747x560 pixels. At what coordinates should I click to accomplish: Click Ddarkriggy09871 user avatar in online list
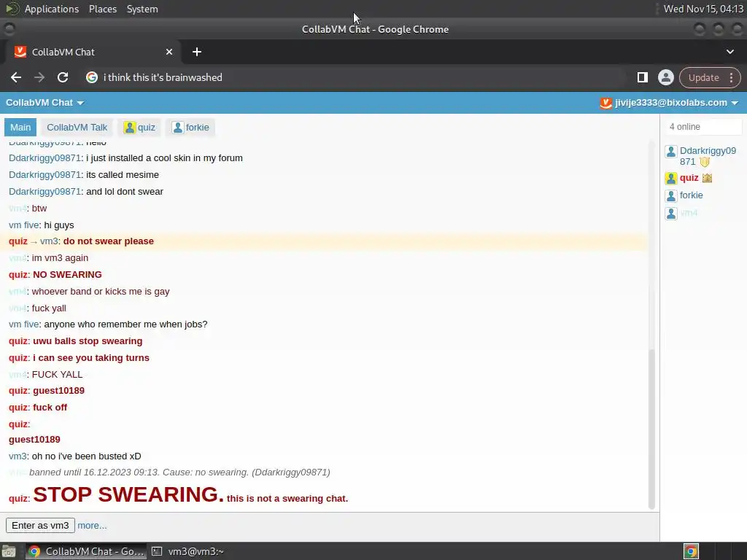point(671,152)
